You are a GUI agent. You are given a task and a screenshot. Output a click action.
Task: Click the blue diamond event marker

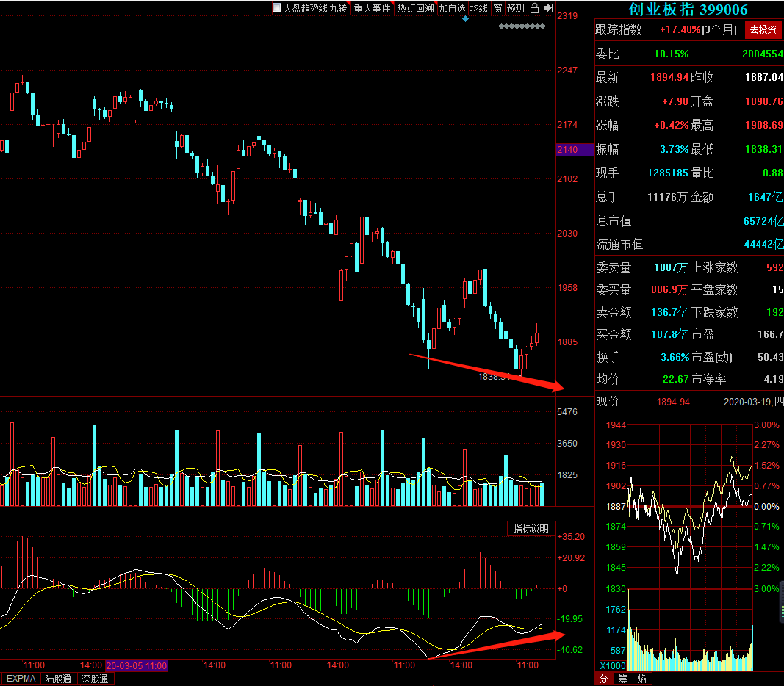click(x=466, y=19)
